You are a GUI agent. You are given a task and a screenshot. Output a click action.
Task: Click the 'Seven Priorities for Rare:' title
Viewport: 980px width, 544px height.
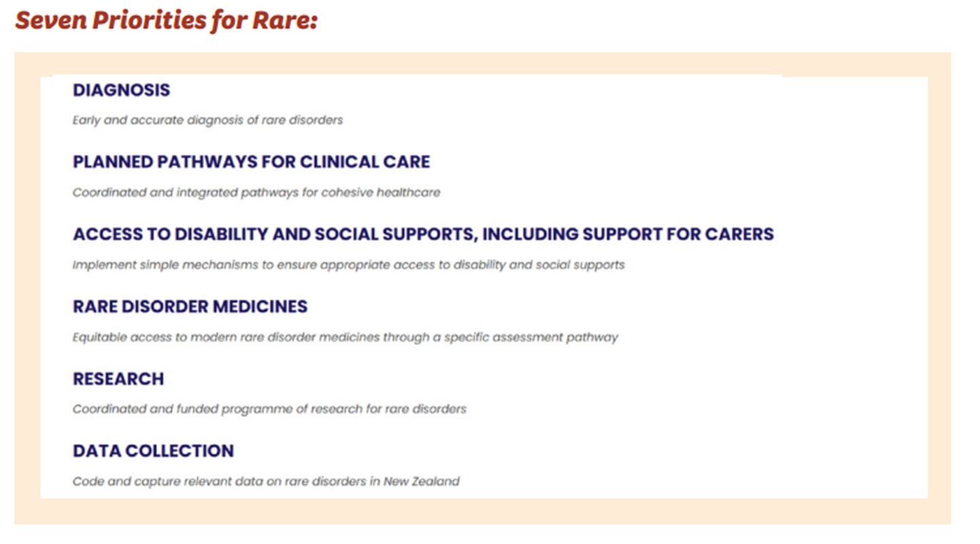tap(166, 20)
